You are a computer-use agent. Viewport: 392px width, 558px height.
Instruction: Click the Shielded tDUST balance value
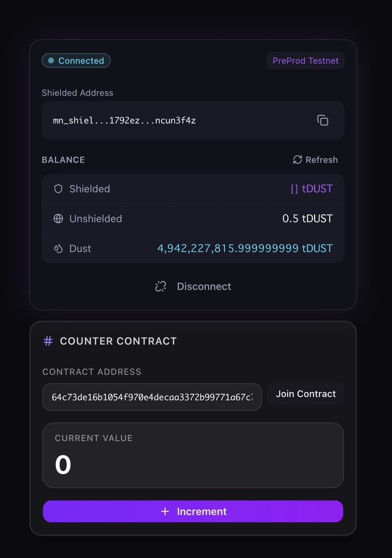[311, 189]
